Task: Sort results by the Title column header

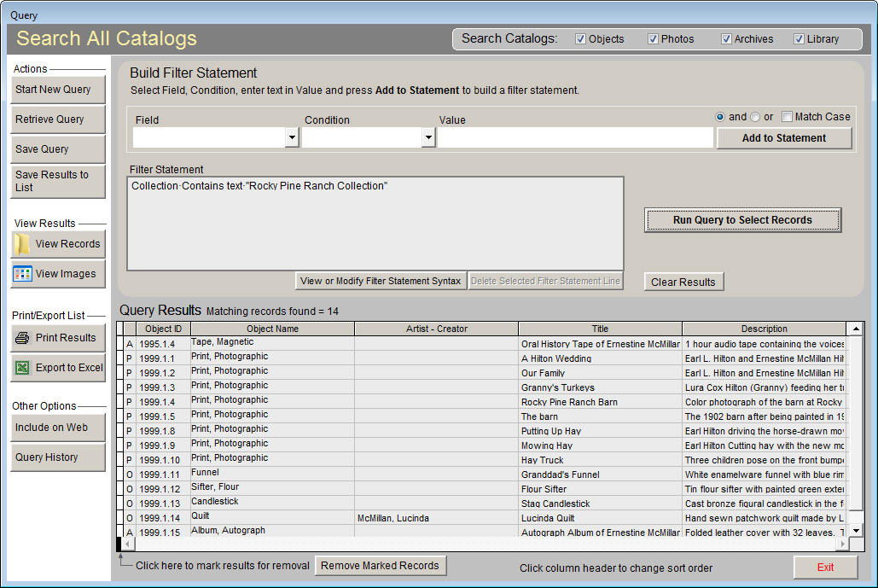Action: [600, 328]
